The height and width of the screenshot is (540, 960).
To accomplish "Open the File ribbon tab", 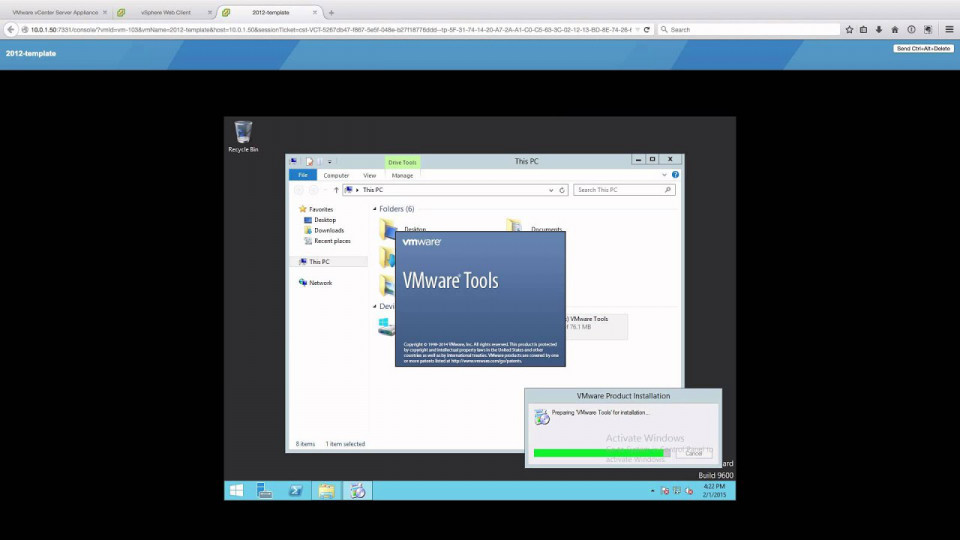I will 302,175.
